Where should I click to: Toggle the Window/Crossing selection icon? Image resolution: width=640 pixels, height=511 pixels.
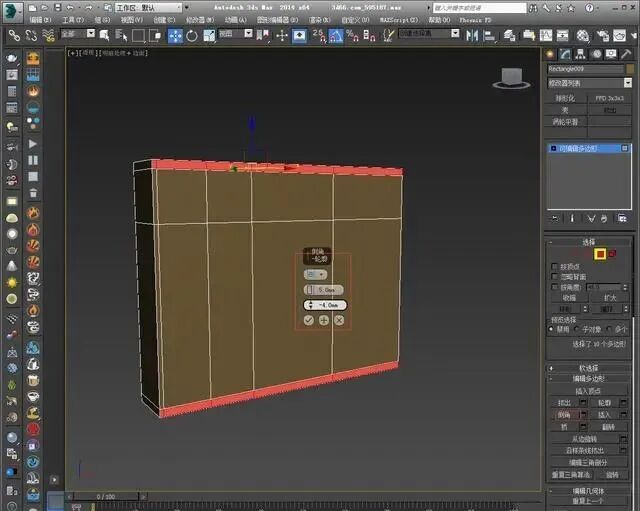click(155, 36)
